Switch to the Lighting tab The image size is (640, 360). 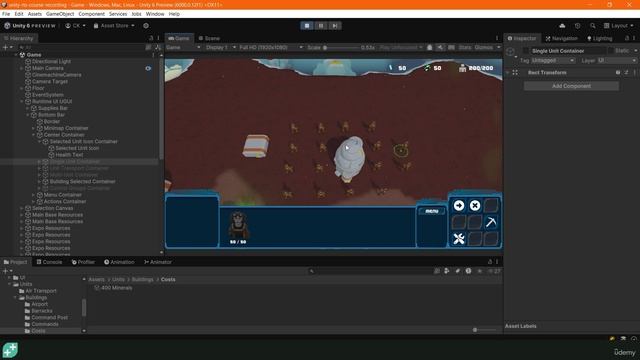600,38
